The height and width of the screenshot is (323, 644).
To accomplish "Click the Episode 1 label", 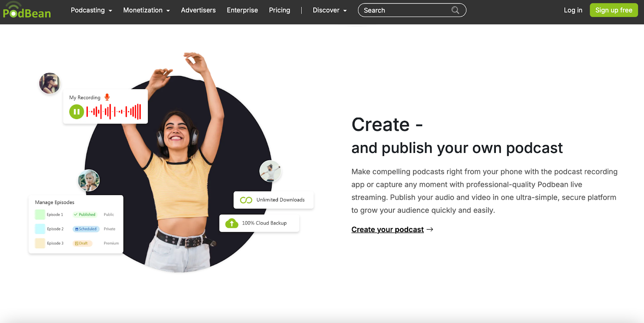I will 55,214.
